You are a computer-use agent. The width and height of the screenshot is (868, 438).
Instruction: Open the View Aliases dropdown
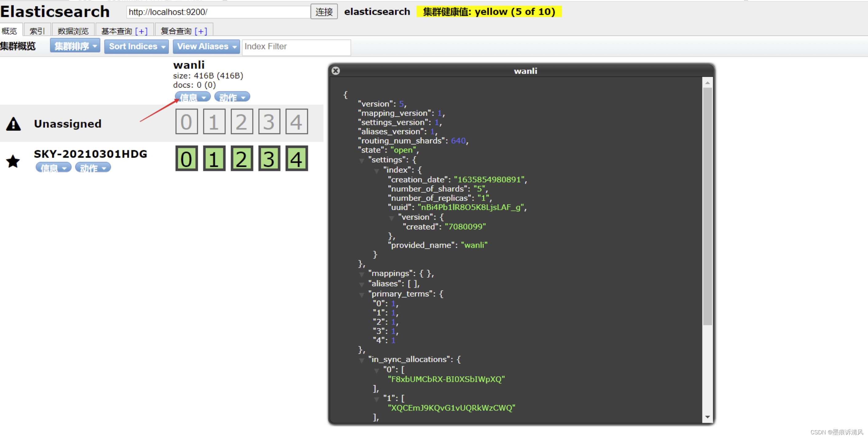(x=206, y=46)
